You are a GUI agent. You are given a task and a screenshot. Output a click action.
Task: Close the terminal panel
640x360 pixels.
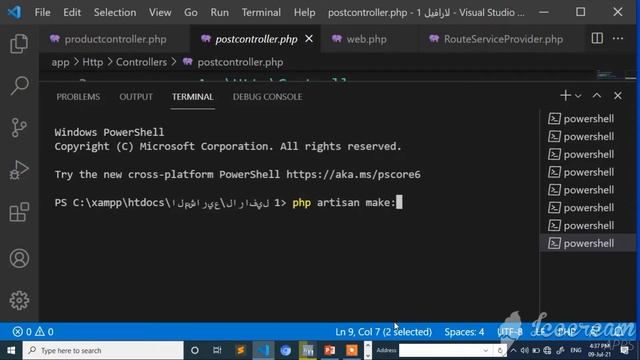point(618,96)
